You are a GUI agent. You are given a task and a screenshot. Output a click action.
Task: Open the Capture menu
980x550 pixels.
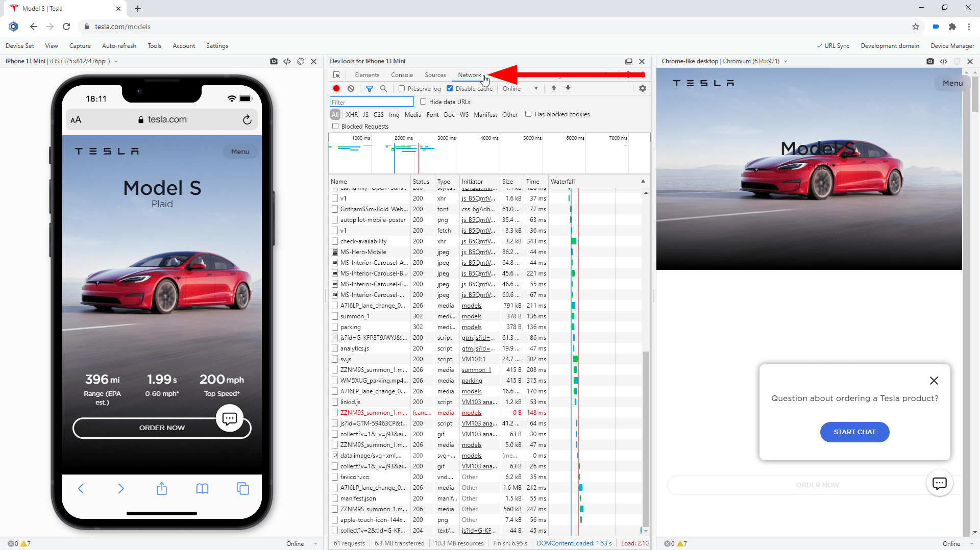80,46
